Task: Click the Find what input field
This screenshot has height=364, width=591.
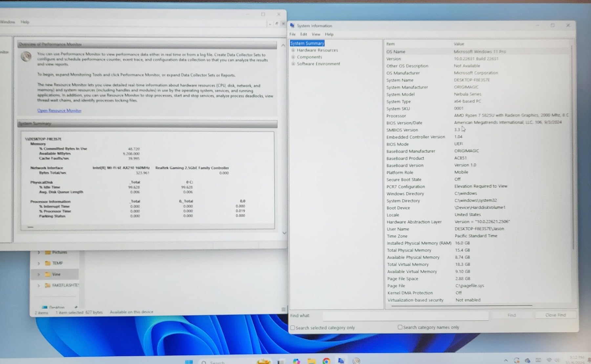Action: 406,315
